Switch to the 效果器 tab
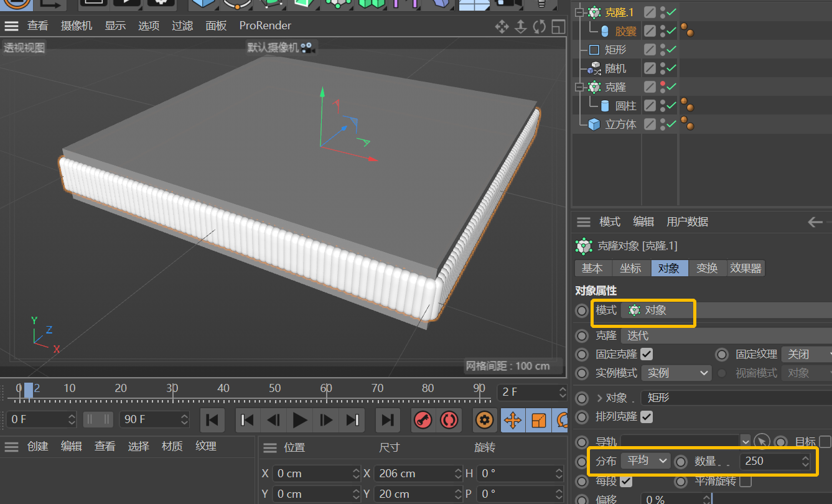This screenshot has width=832, height=504. tap(746, 268)
